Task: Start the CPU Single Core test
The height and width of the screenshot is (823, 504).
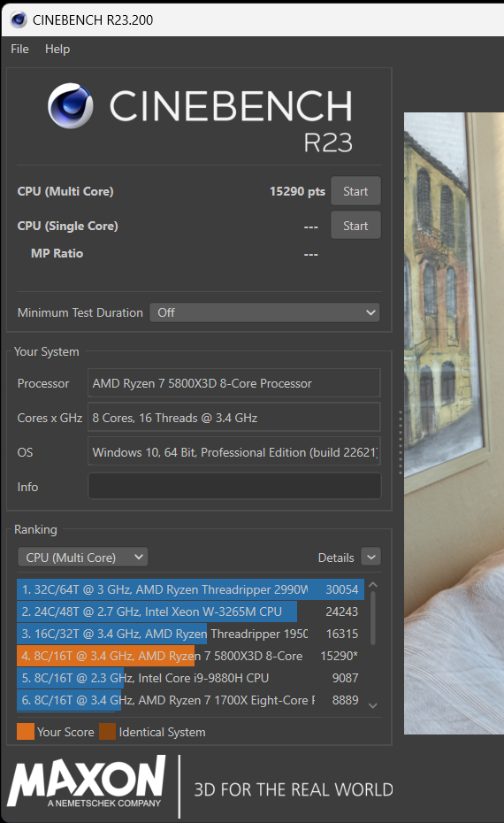Action: pyautogui.click(x=355, y=226)
